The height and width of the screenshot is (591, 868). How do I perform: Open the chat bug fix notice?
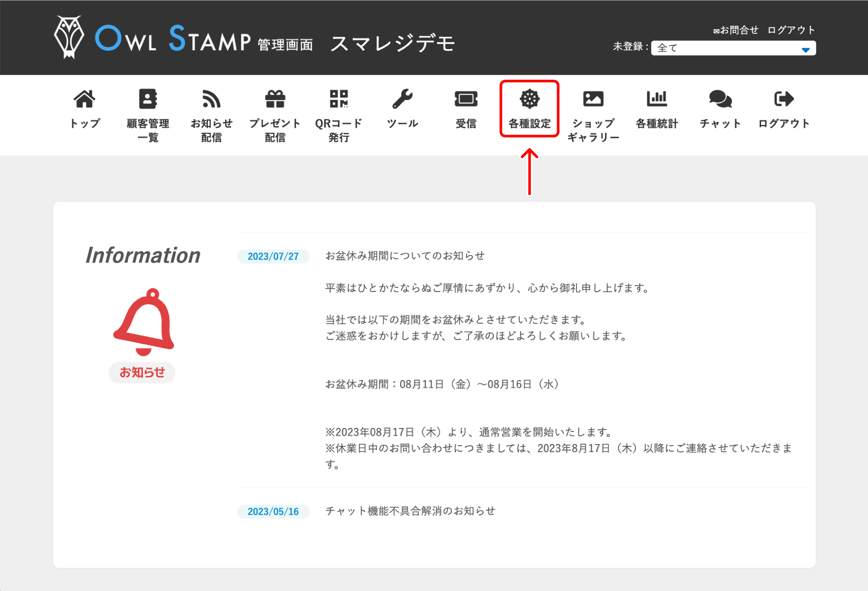coord(410,511)
